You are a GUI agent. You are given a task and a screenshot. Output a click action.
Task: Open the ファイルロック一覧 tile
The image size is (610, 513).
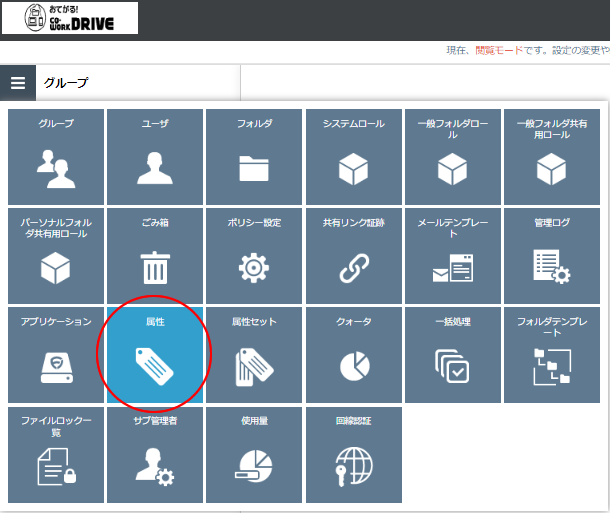coord(56,455)
